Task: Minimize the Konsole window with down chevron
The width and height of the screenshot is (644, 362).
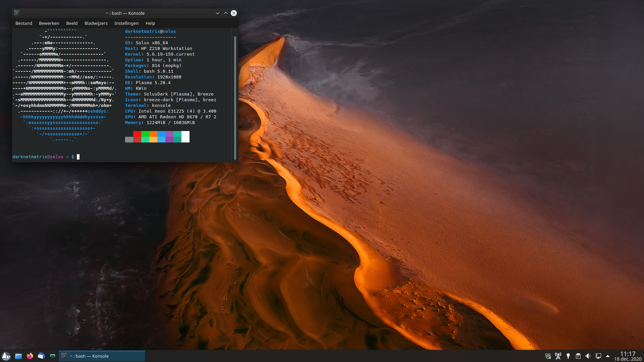Action: [218, 13]
